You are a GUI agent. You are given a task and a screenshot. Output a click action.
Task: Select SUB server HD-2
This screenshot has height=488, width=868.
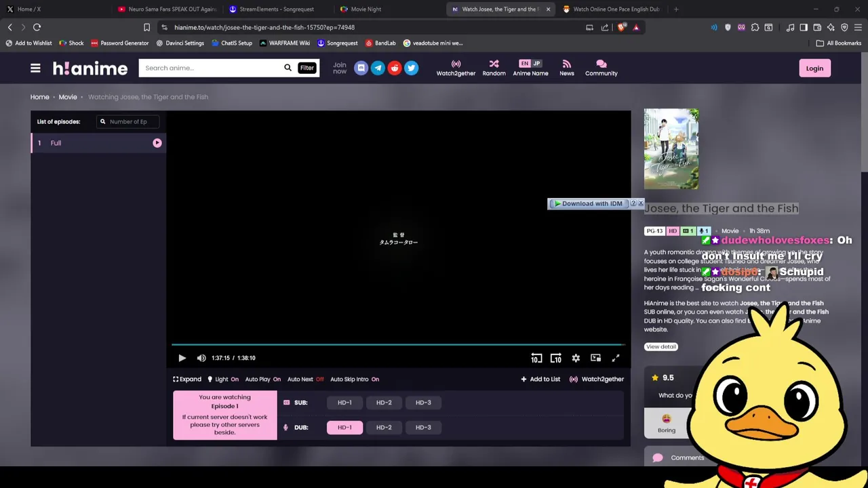tap(384, 403)
